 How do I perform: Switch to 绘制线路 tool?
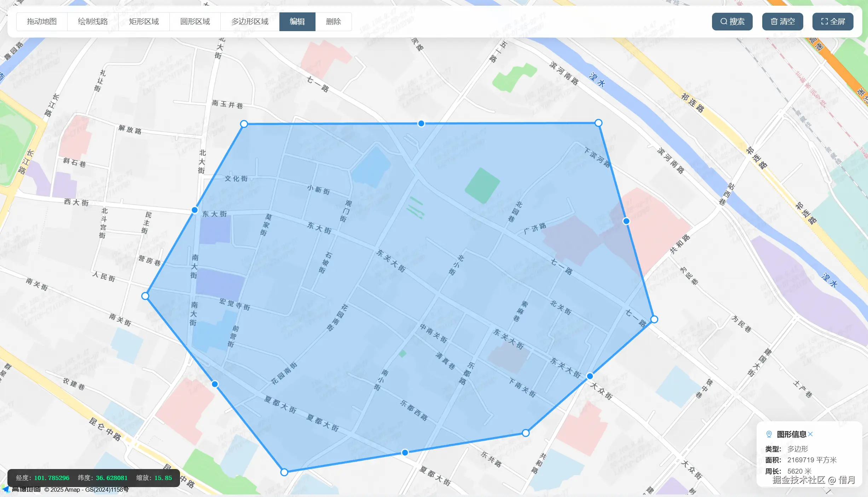pyautogui.click(x=93, y=22)
